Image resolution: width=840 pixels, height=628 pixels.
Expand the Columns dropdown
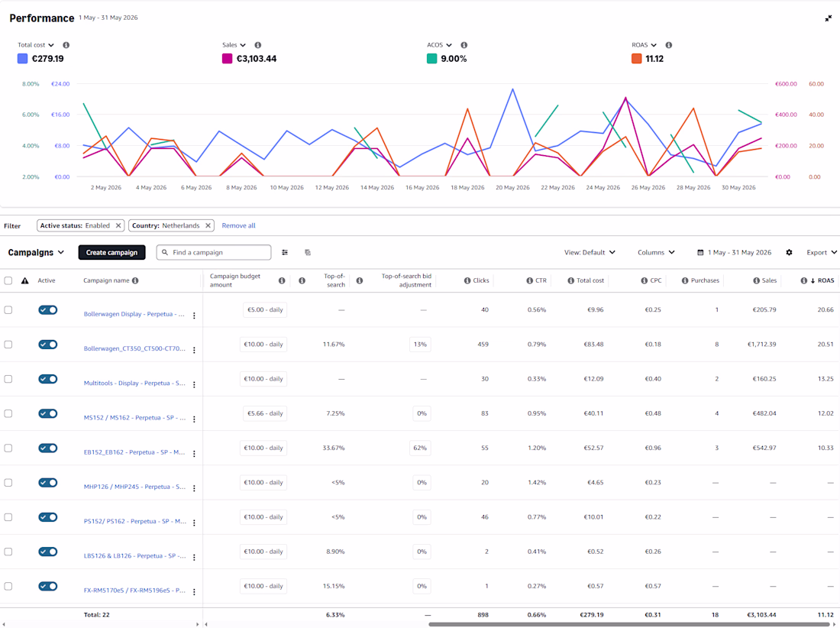[656, 252]
